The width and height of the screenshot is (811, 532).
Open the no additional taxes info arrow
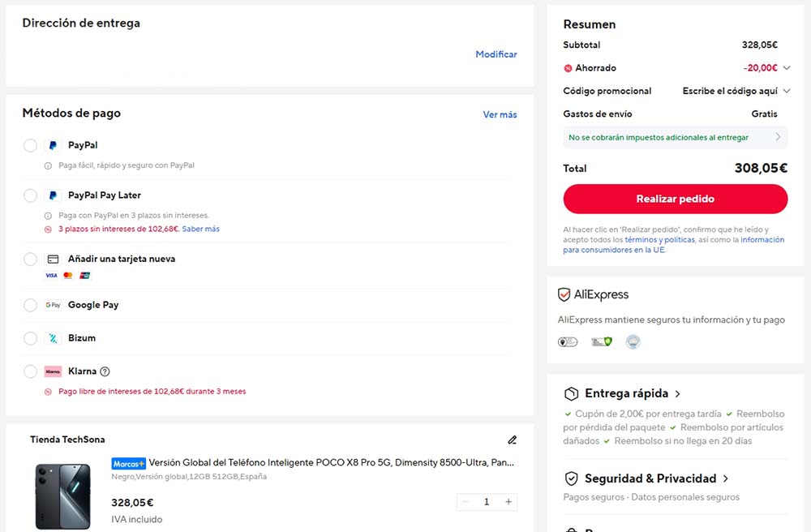click(x=778, y=137)
